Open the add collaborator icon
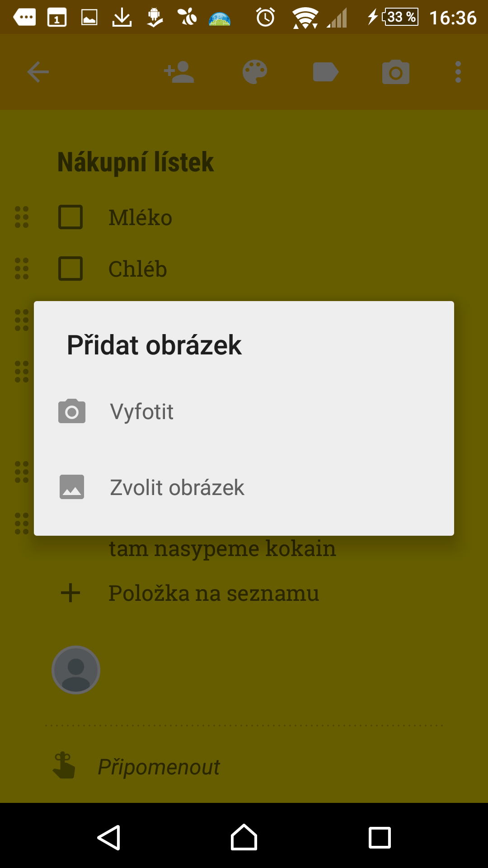Viewport: 488px width, 868px height. 179,72
